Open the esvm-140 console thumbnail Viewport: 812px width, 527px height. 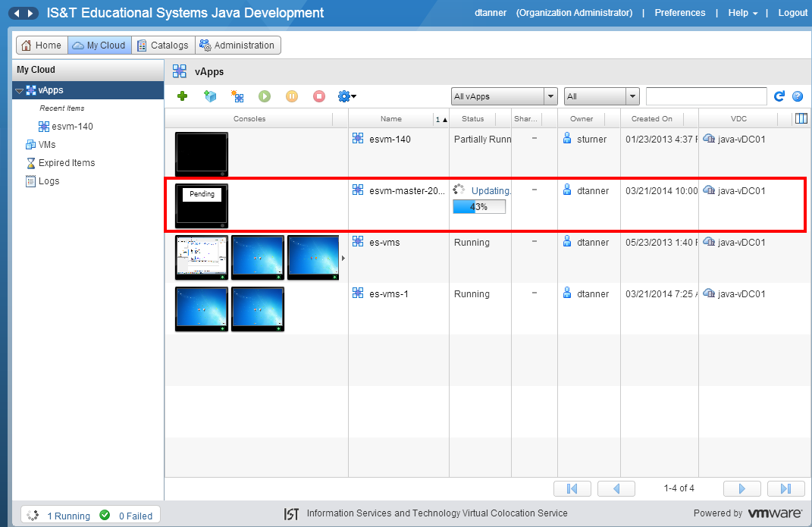(x=201, y=154)
